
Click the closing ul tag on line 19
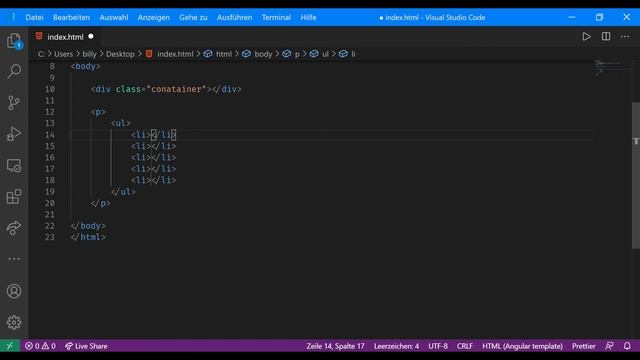(124, 191)
